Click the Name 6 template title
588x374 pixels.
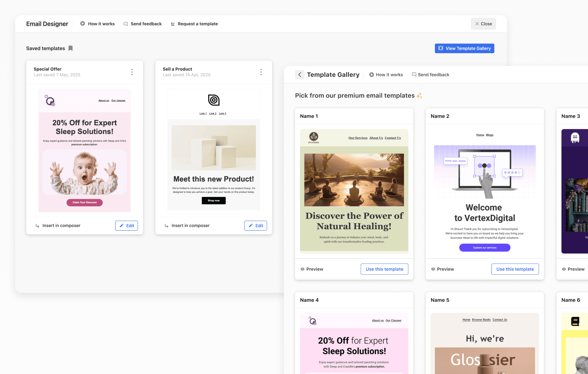571,300
